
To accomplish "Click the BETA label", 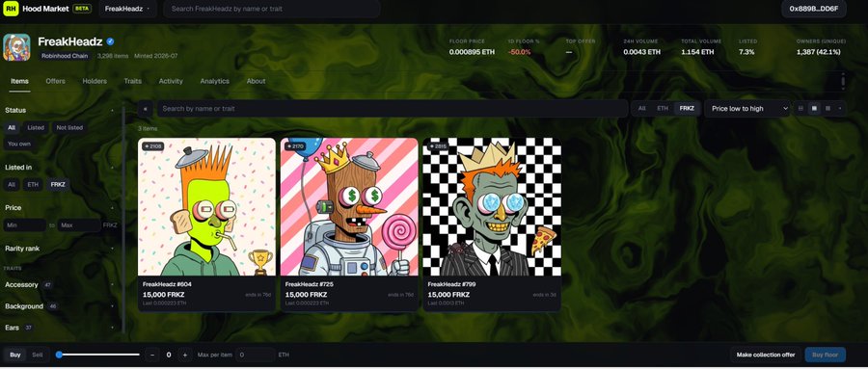I will click(82, 9).
